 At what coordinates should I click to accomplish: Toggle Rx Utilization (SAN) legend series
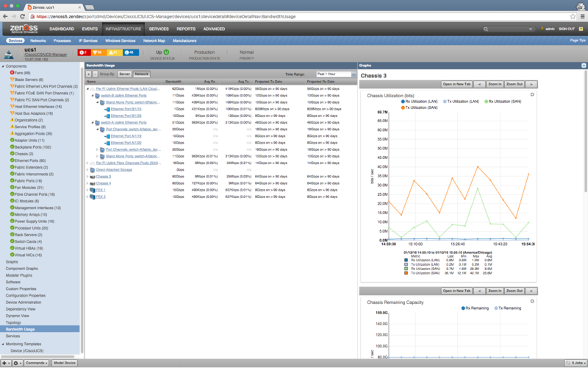(503, 102)
